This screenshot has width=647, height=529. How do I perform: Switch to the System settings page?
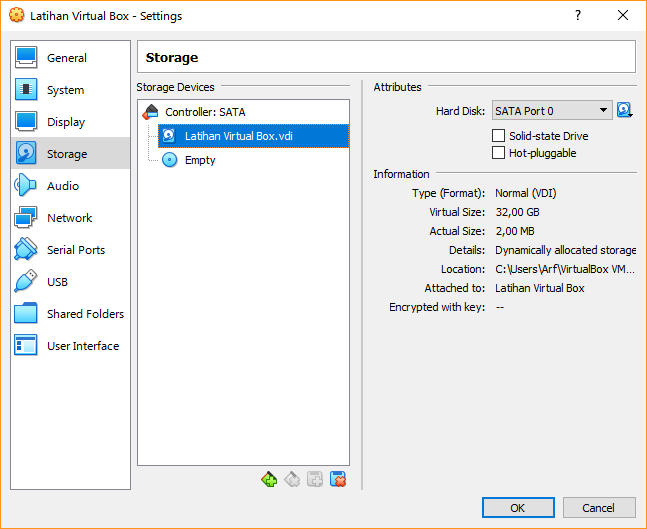tap(65, 90)
